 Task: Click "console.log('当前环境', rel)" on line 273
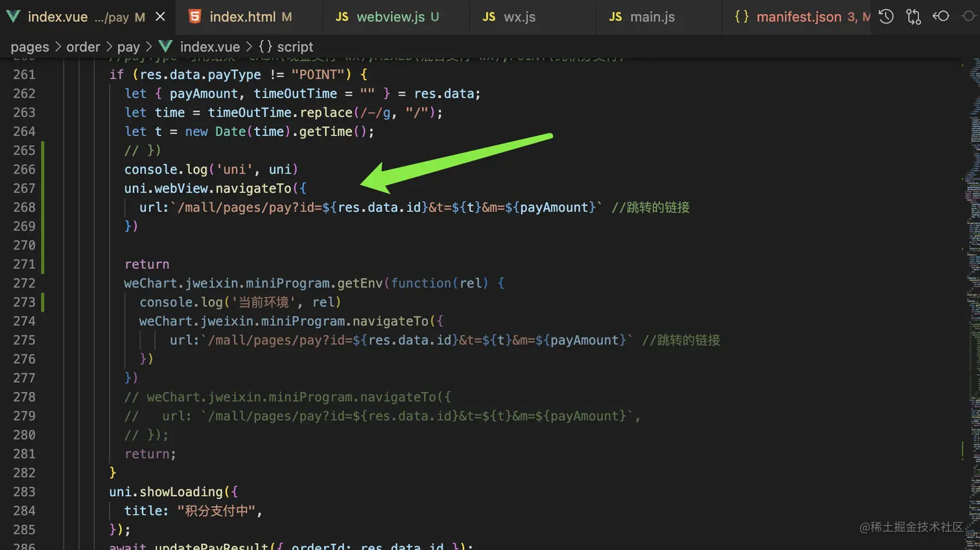240,303
